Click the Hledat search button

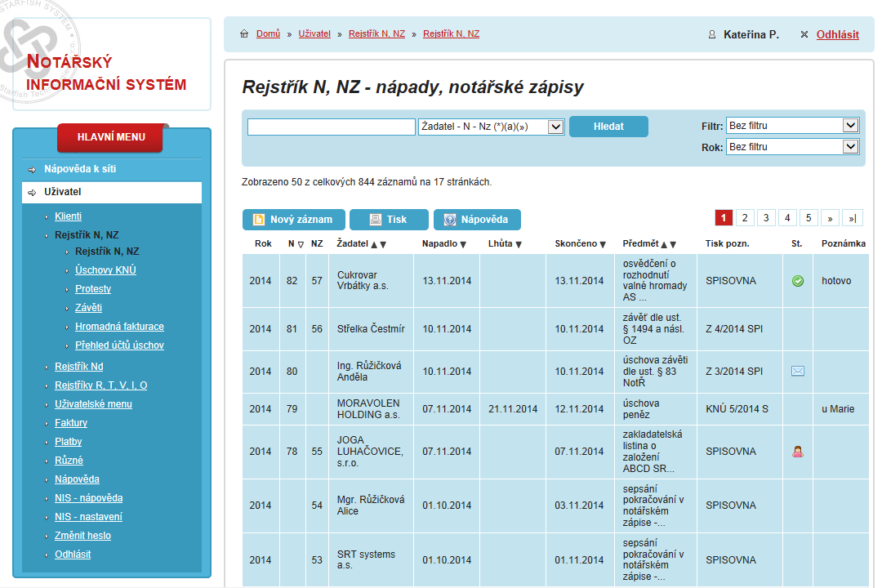click(608, 127)
